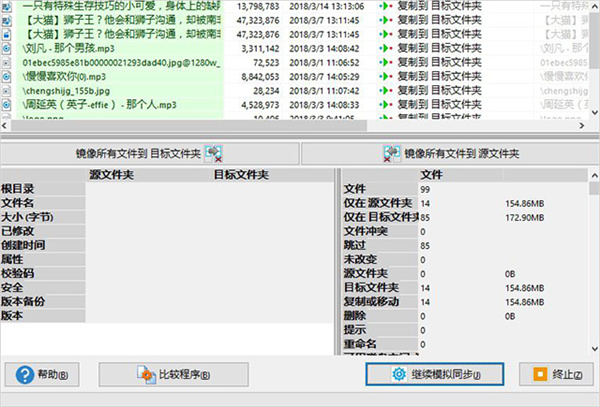Select file name \慢慢喜欢你(0).mp3

(x=64, y=77)
